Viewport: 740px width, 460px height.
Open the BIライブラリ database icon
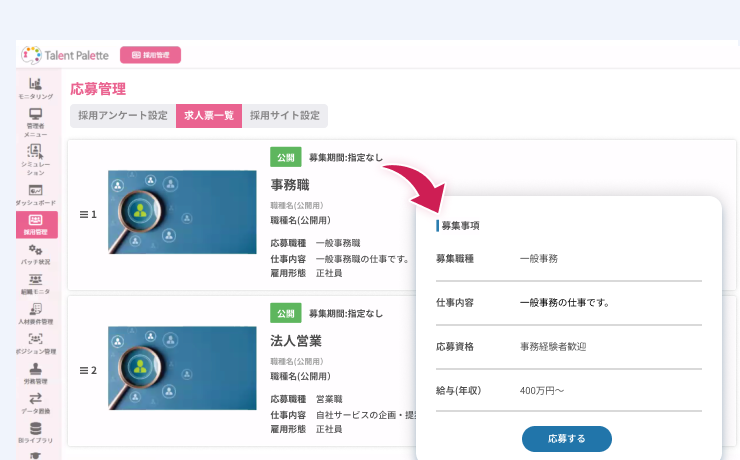[x=35, y=433]
